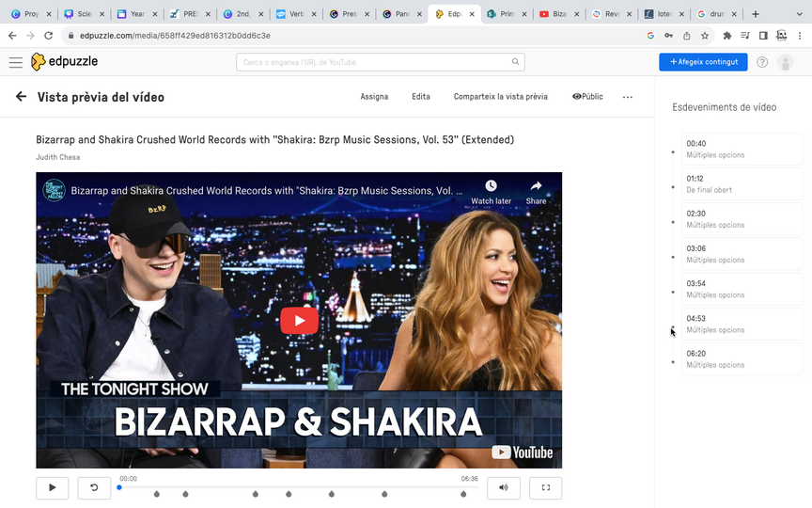Click the Google icon in the address bar
The image size is (812, 508).
(650, 35)
